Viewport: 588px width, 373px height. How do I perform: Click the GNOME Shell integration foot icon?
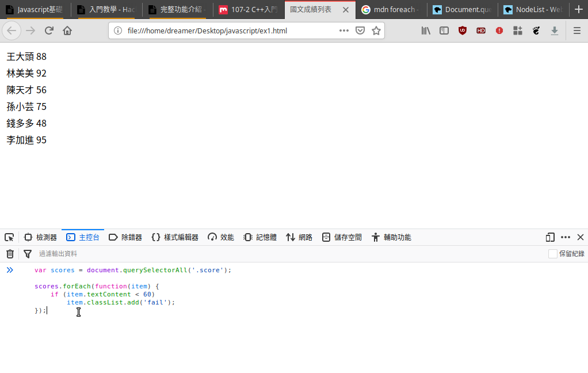[536, 31]
